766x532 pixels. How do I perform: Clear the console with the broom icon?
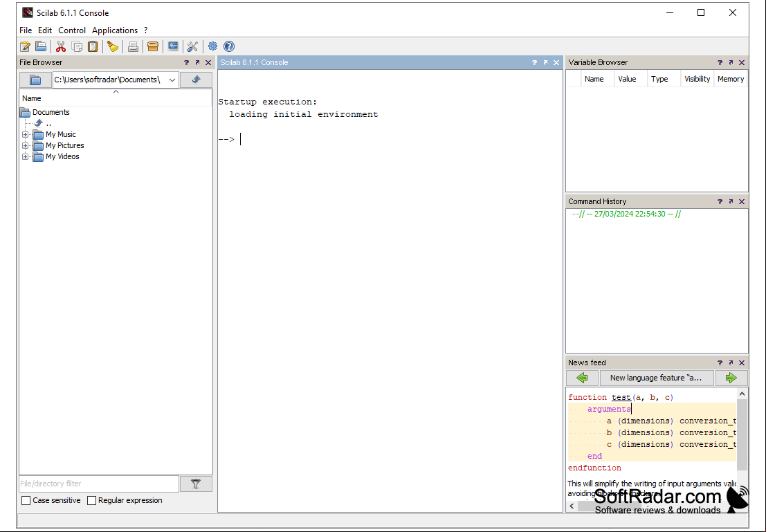113,46
